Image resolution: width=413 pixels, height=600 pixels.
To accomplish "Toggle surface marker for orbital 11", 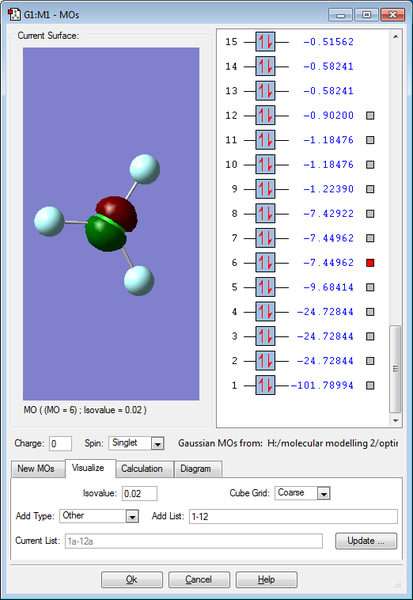I will point(370,140).
